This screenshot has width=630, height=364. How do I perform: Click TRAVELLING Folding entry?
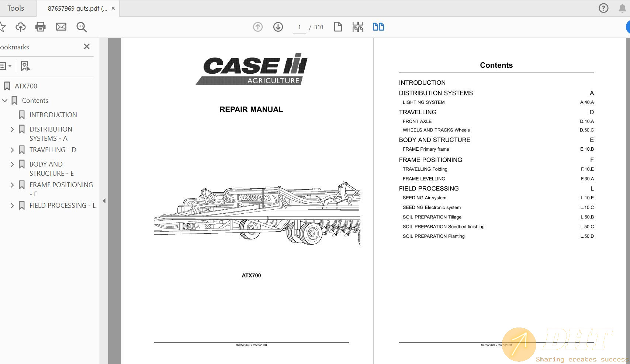[425, 169]
